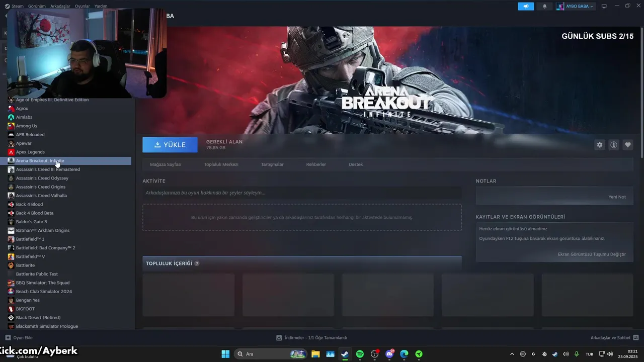This screenshot has width=644, height=362.
Task: Open the notifications bell
Action: (544, 6)
